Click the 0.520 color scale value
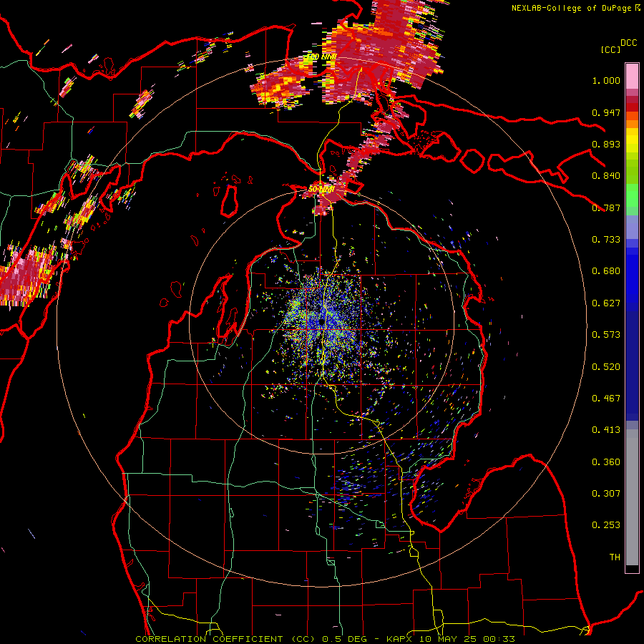 [x=606, y=367]
